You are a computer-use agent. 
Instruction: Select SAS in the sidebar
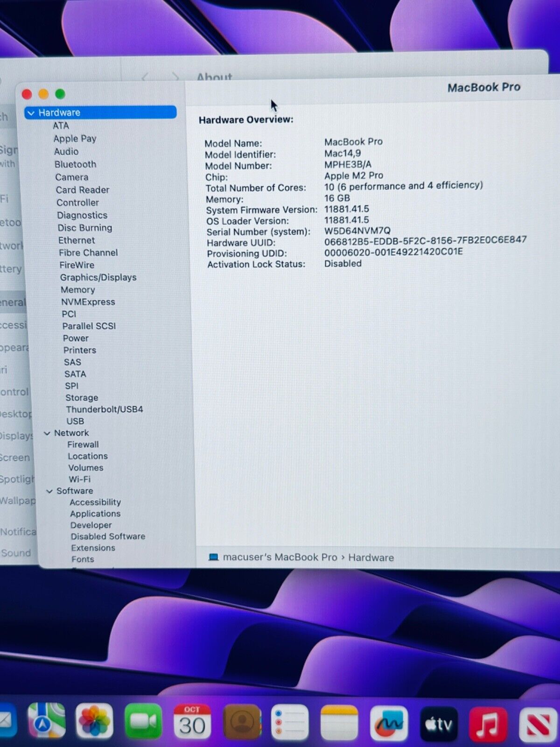point(72,362)
